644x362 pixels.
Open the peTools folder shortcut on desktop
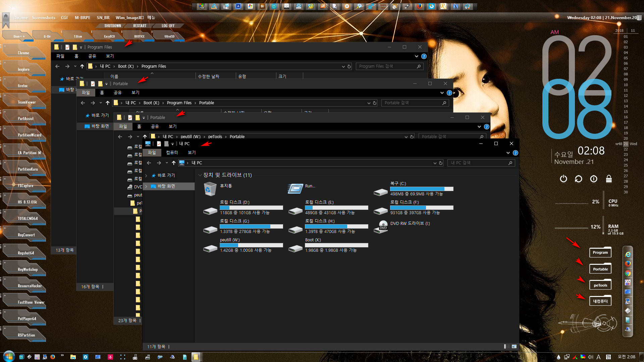(600, 285)
